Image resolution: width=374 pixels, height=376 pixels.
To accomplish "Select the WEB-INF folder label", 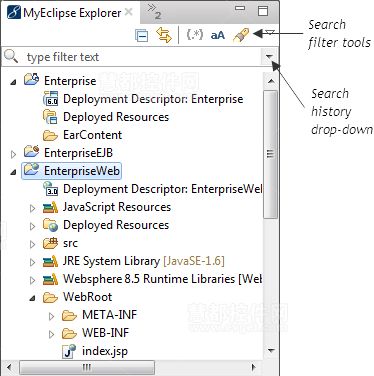I will [x=106, y=333].
